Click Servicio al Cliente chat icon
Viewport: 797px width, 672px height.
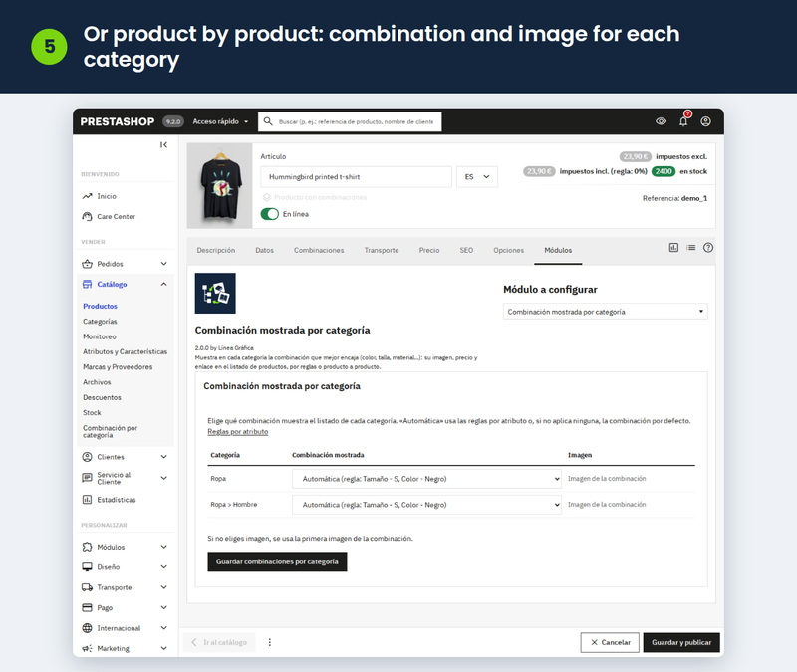[87, 478]
